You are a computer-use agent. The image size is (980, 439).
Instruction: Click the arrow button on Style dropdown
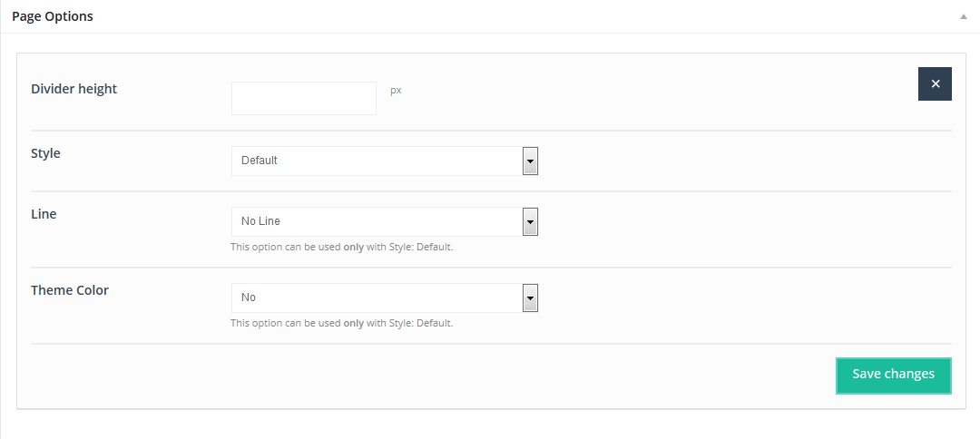tap(531, 161)
